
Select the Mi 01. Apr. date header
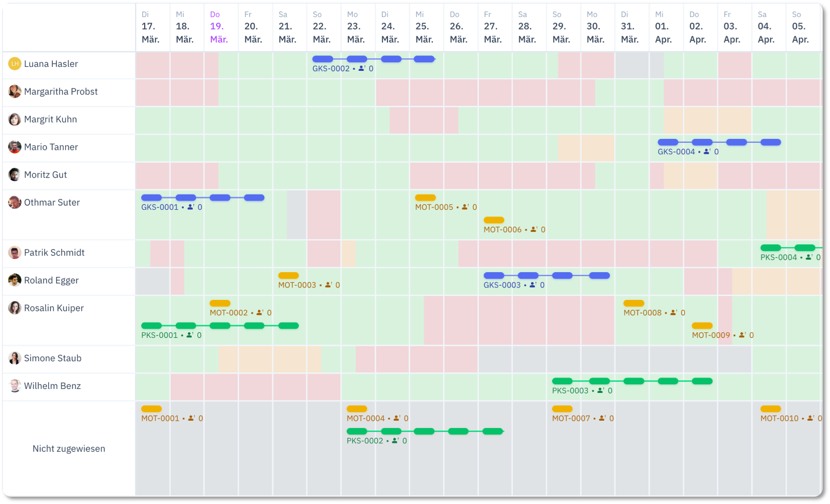[664, 27]
